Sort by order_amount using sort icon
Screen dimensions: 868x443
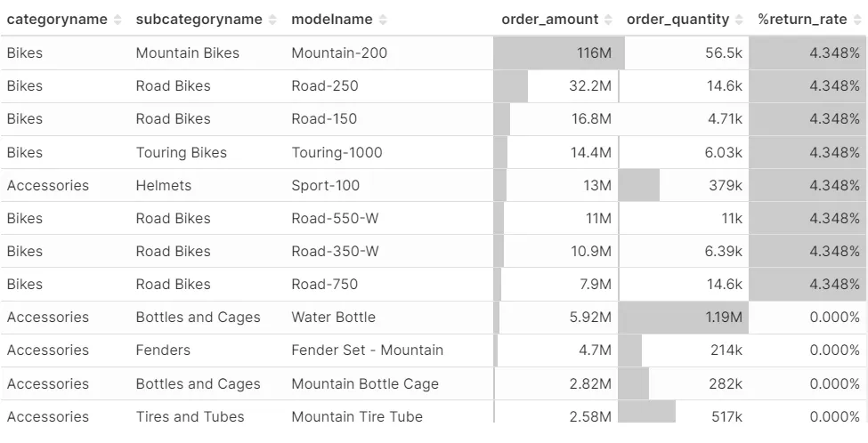[608, 20]
